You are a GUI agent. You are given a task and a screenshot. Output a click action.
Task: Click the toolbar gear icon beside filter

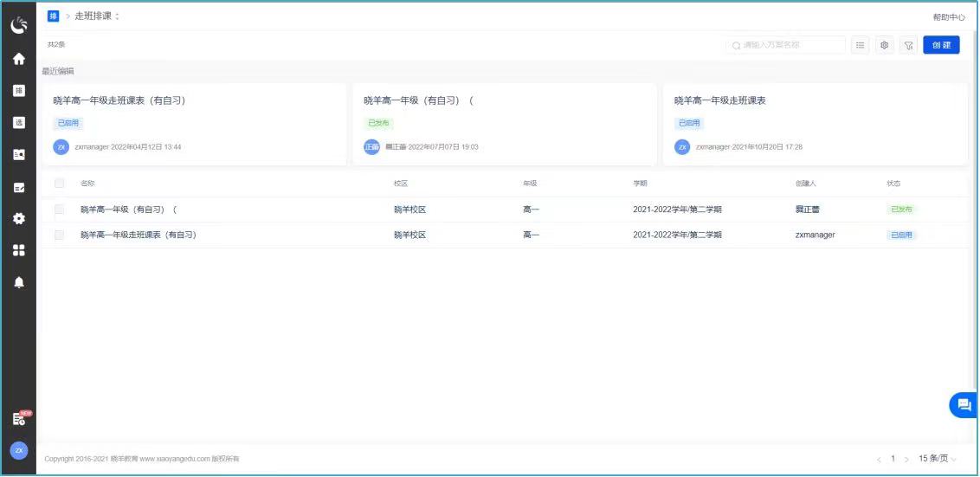[x=884, y=45]
